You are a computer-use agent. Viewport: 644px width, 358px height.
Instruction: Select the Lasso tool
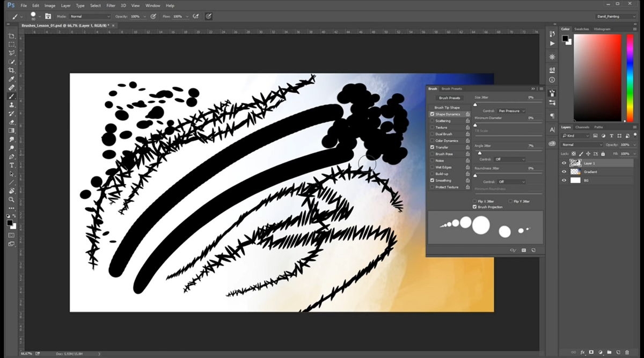tap(11, 53)
